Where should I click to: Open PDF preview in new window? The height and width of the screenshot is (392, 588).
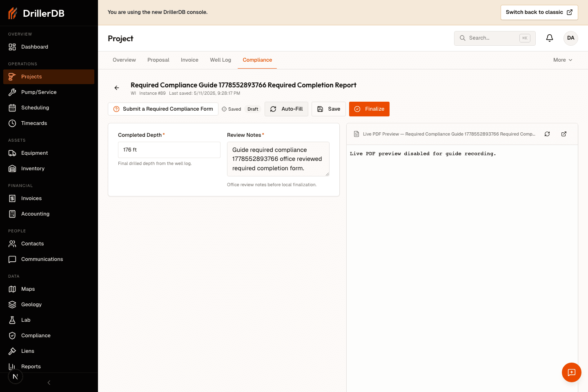(564, 134)
